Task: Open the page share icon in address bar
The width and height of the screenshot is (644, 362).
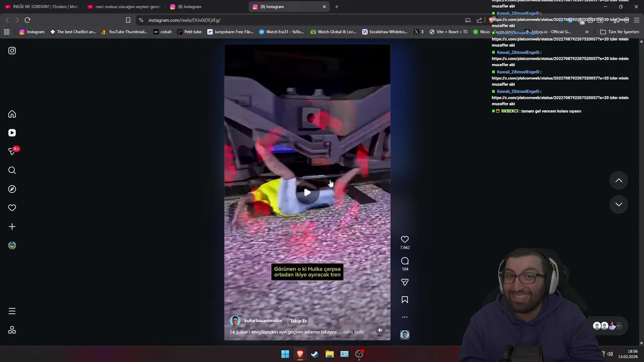Action: [x=479, y=20]
